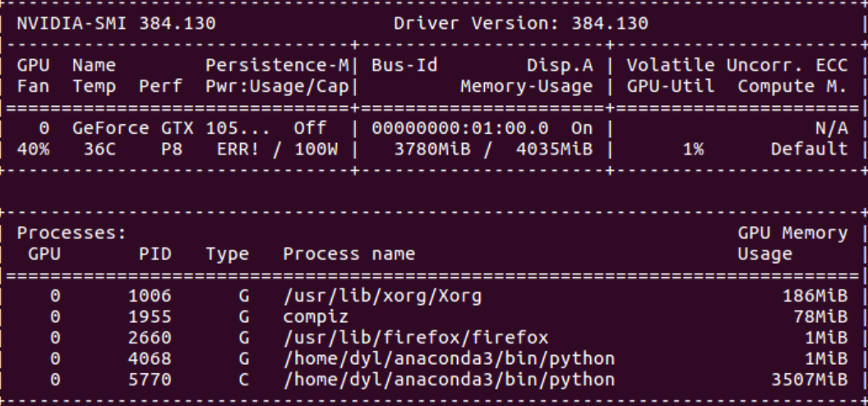Select the Default compute mode text
The image size is (868, 406).
(810, 150)
